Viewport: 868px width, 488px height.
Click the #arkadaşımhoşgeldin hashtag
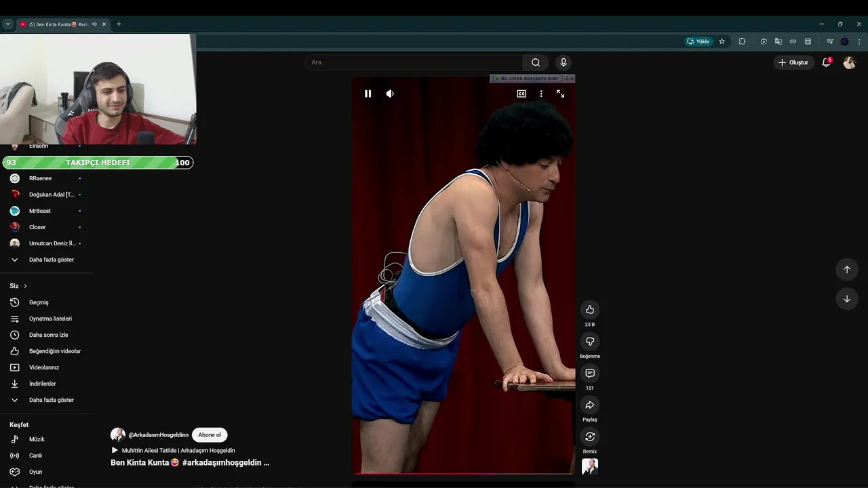(222, 463)
